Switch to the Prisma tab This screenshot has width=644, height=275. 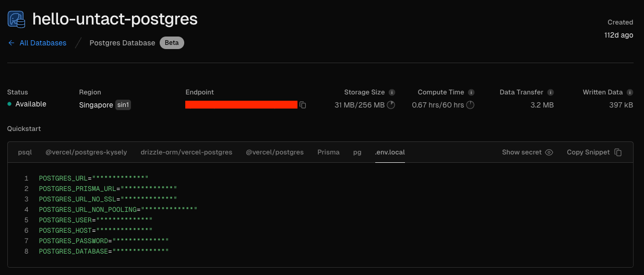328,152
